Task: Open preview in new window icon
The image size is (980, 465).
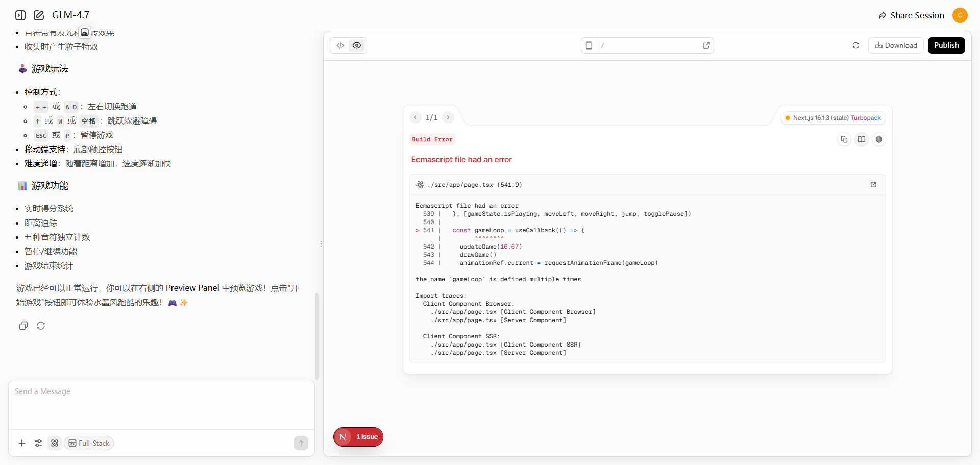Action: coord(706,45)
